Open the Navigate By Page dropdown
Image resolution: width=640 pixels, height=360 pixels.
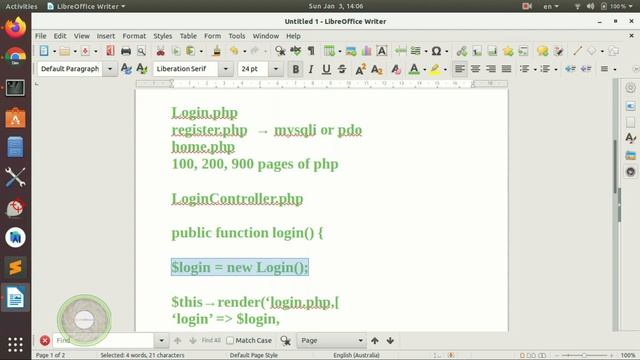(x=331, y=340)
